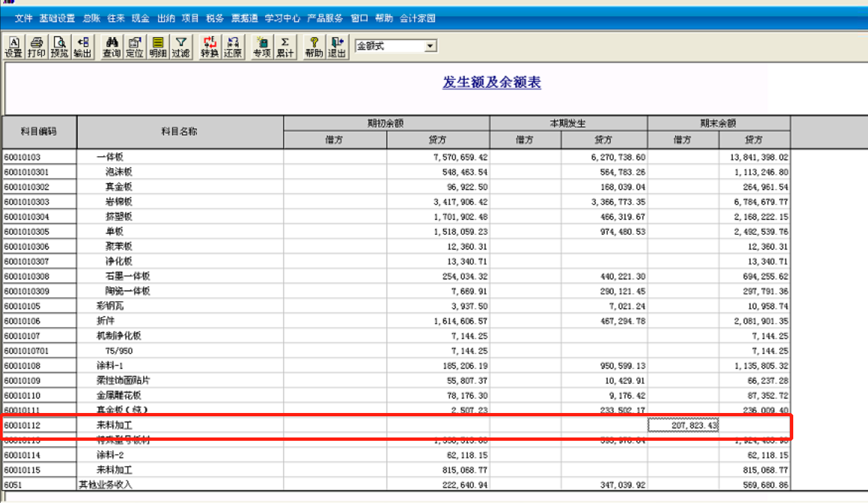Open the 往来 menu
868x503 pixels.
click(x=116, y=19)
